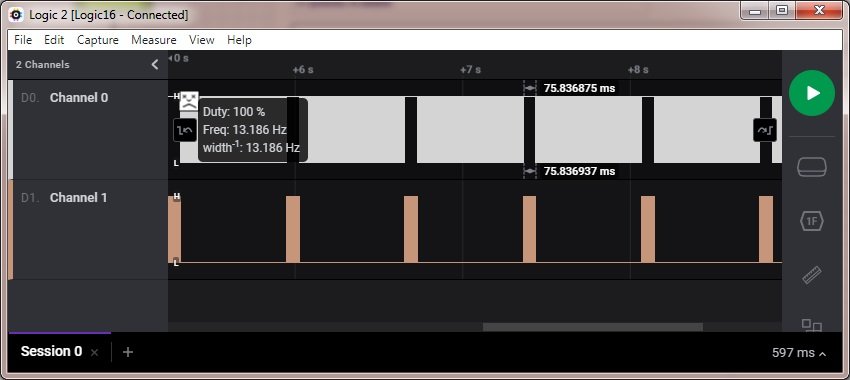Click the horizontal timeline scrollbar thumb
This screenshot has height=380, width=850.
593,327
